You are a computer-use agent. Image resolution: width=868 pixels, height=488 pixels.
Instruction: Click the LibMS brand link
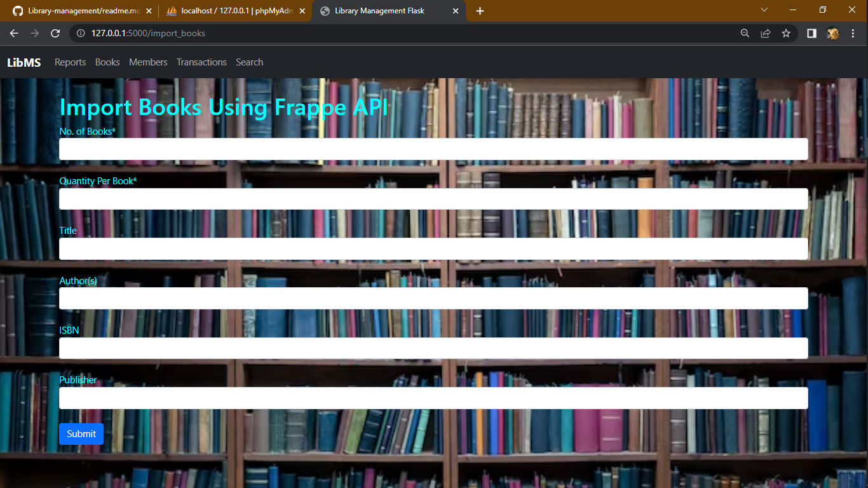[24, 62]
